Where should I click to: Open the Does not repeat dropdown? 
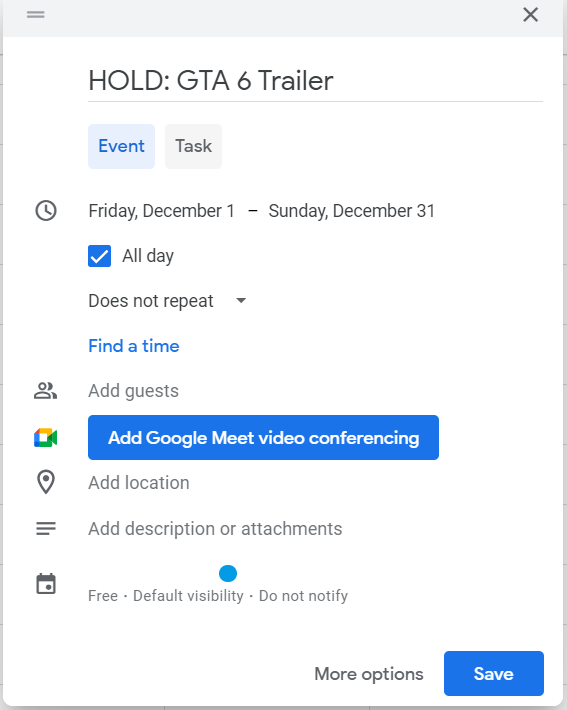(x=168, y=301)
